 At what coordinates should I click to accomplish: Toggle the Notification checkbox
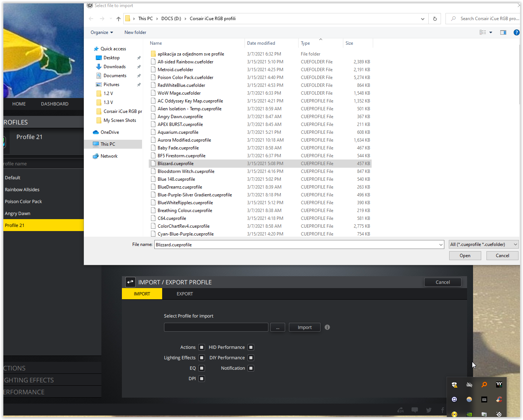tap(251, 368)
